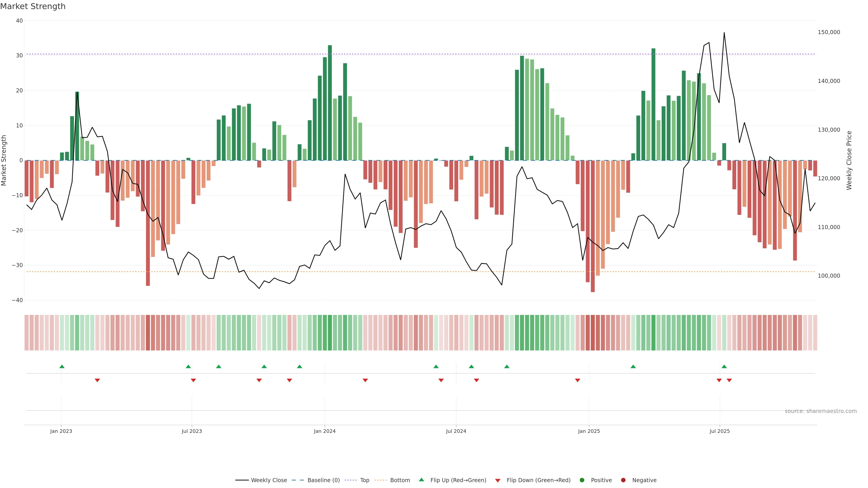Click the tallest green bar near Jan 2024
868x488 pixels.
330,101
